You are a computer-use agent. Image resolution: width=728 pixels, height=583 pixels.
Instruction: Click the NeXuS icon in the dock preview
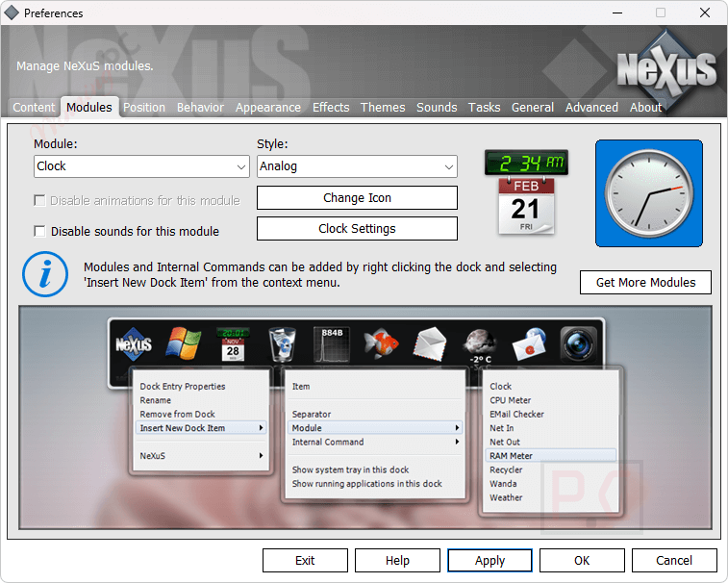134,344
